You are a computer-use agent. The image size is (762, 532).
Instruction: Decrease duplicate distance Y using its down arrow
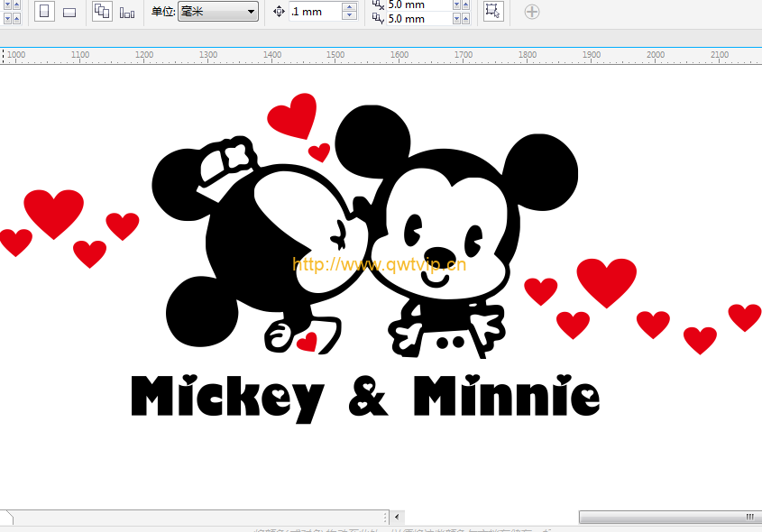(x=456, y=19)
